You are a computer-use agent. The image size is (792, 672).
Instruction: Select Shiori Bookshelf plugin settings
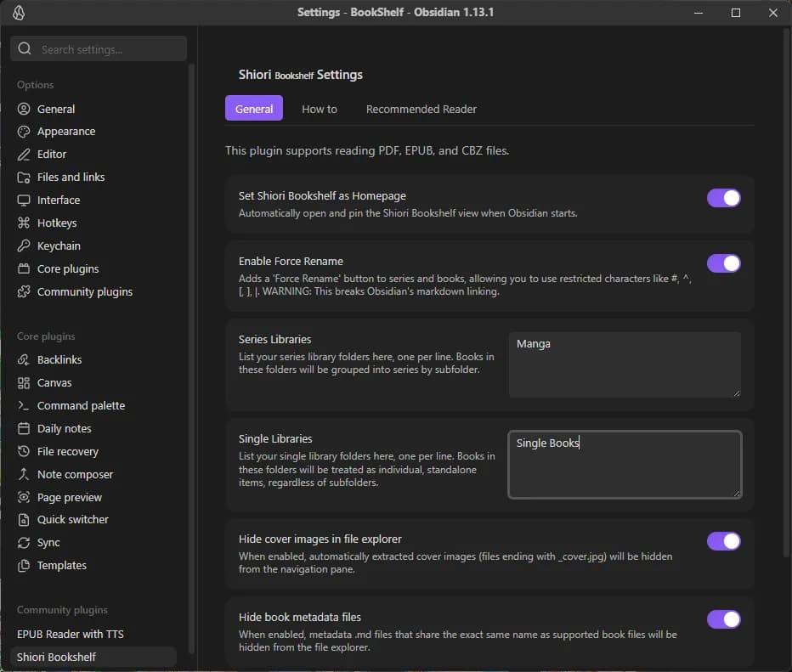pyautogui.click(x=93, y=657)
